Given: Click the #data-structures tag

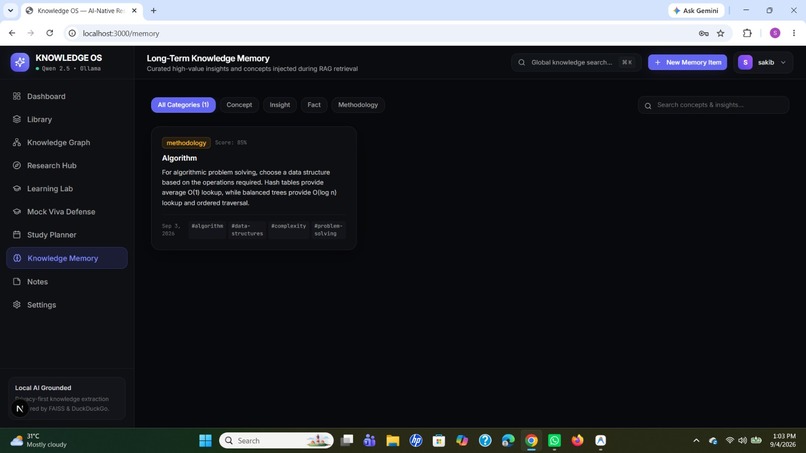Looking at the screenshot, I should pos(247,230).
